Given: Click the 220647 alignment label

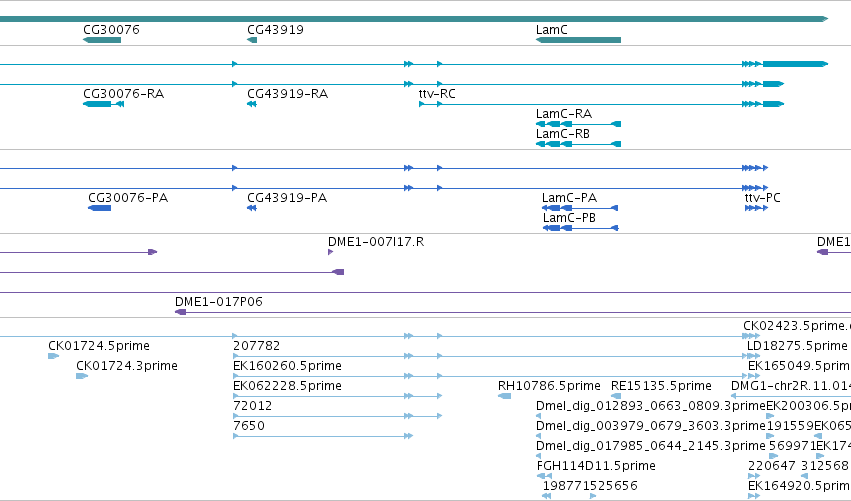Looking at the screenshot, I should [771, 466].
